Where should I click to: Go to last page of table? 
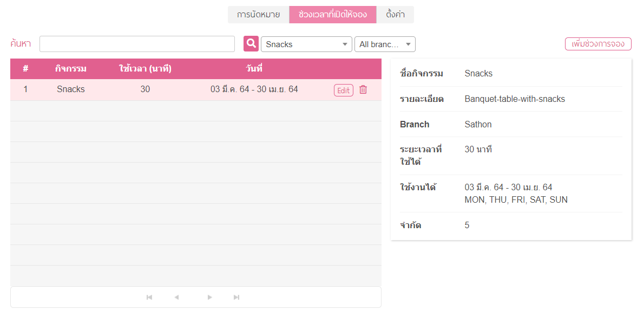click(x=236, y=297)
